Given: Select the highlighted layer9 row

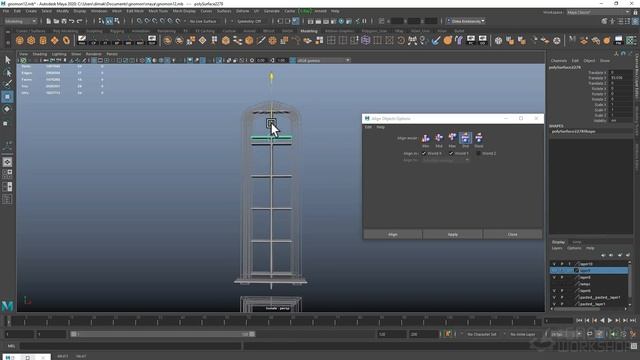Looking at the screenshot, I should click(x=589, y=271).
